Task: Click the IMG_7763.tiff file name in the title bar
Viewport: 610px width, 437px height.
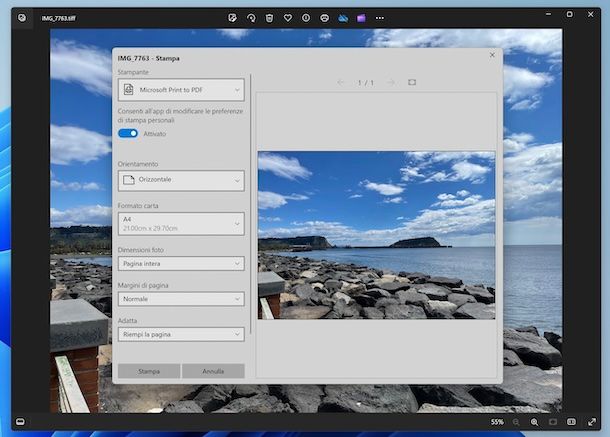Action: 59,18
